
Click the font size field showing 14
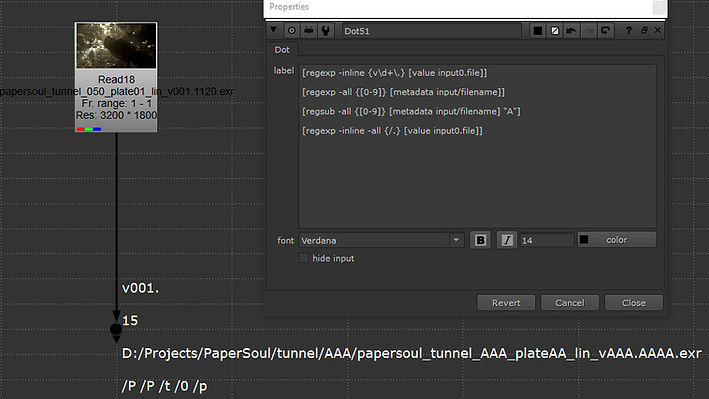point(547,240)
